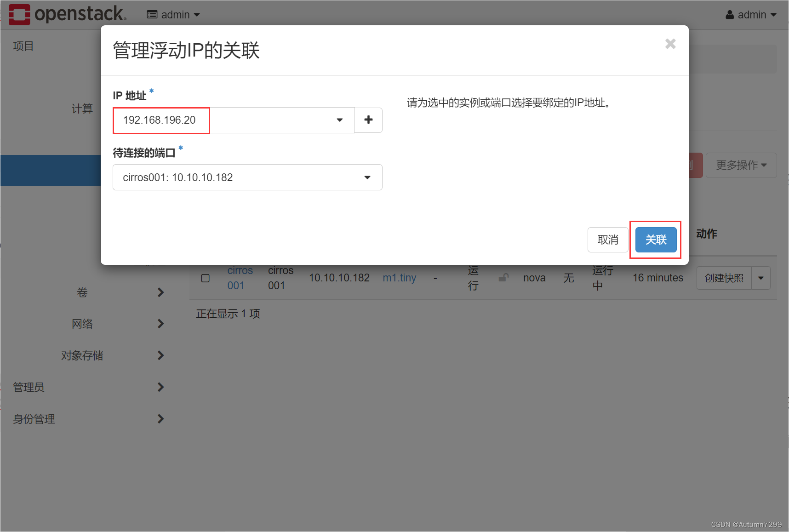Click the 动作 actions column header
The width and height of the screenshot is (789, 532).
tap(707, 234)
